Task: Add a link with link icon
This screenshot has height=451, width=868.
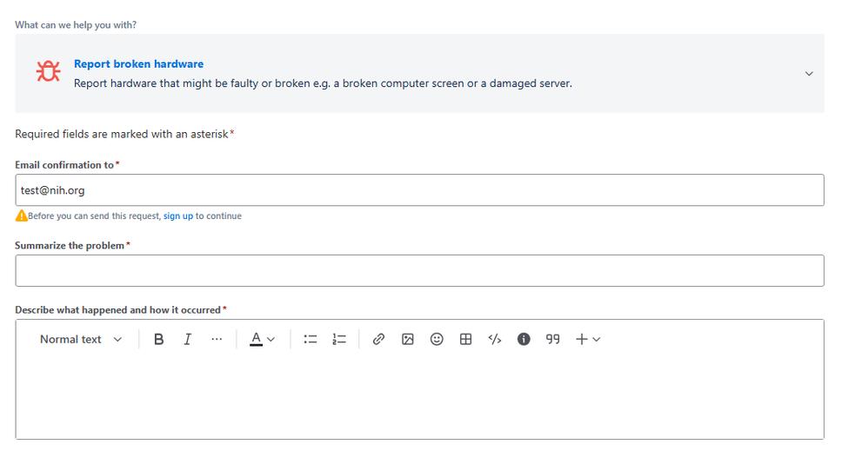Action: tap(378, 339)
